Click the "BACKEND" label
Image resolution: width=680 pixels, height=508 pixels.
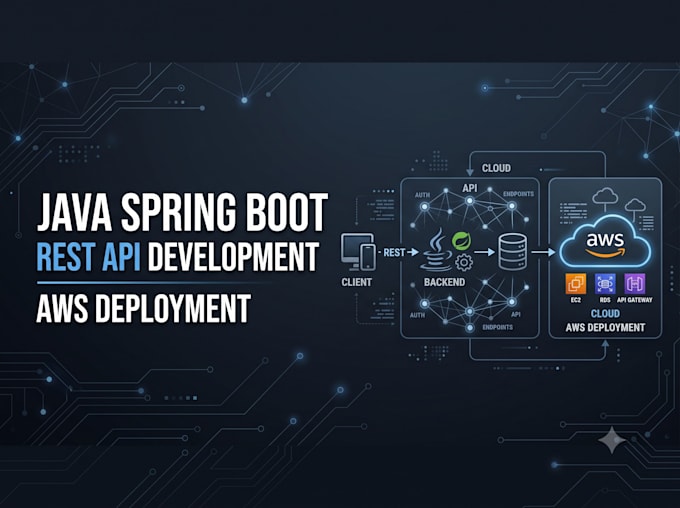[445, 282]
